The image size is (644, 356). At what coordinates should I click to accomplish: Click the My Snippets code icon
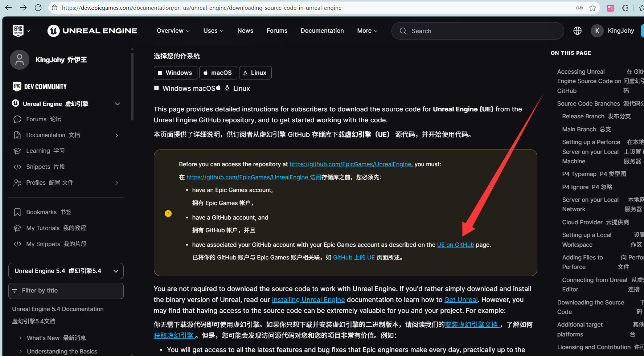click(17, 244)
